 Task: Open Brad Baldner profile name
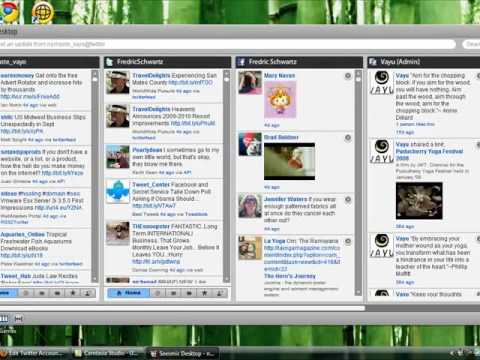pos(281,137)
